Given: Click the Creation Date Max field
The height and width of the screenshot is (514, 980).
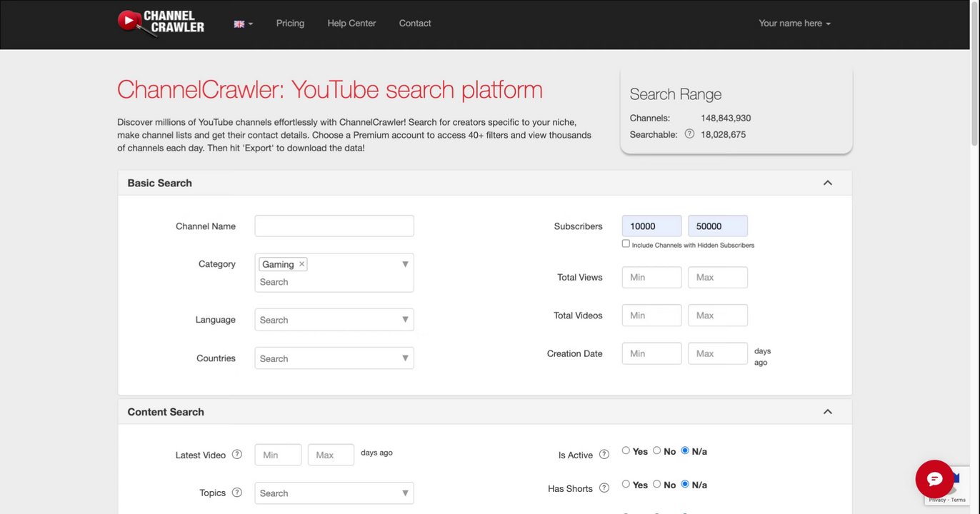Looking at the screenshot, I should click(x=718, y=354).
